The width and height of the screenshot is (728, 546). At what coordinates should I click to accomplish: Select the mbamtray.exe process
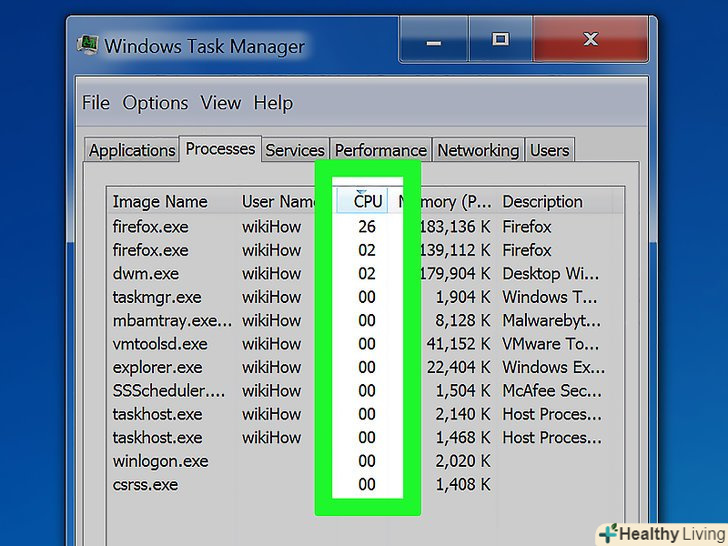(365, 320)
